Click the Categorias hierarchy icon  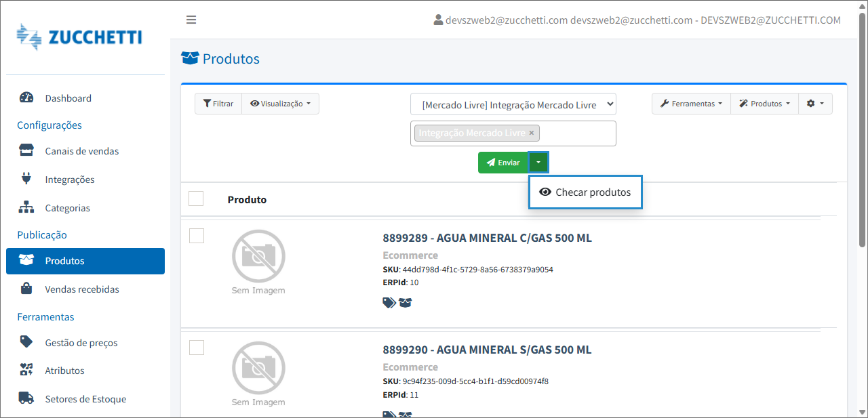(26, 208)
